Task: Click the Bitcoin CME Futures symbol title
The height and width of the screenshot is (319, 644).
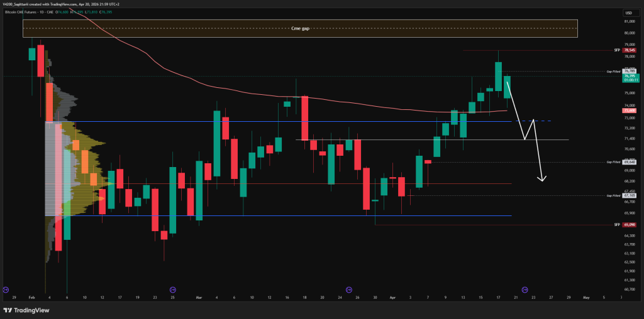Action: pyautogui.click(x=28, y=12)
